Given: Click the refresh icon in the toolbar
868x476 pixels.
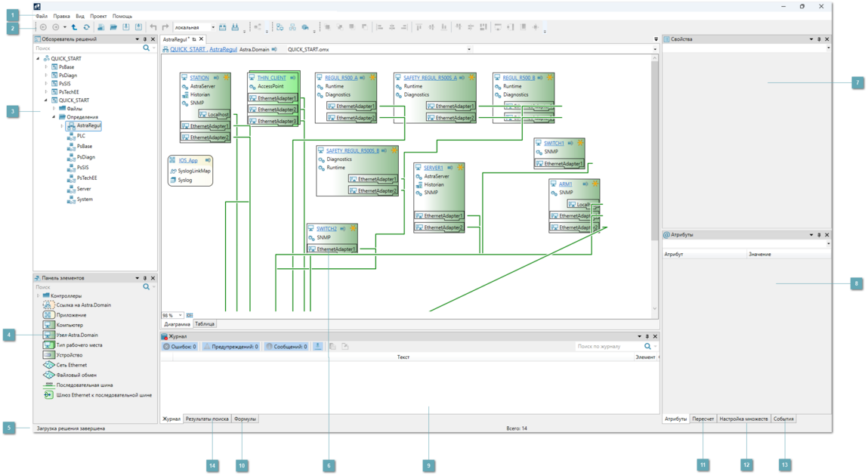Looking at the screenshot, I should coord(86,27).
